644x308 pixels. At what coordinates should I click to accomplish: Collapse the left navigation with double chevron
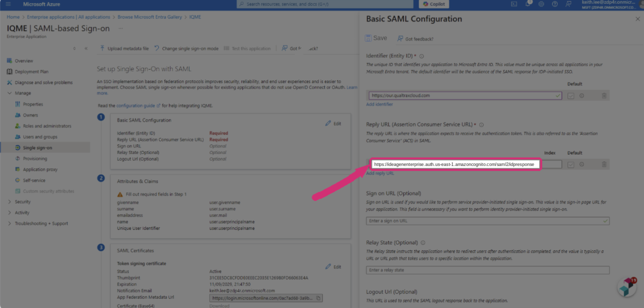[86, 48]
